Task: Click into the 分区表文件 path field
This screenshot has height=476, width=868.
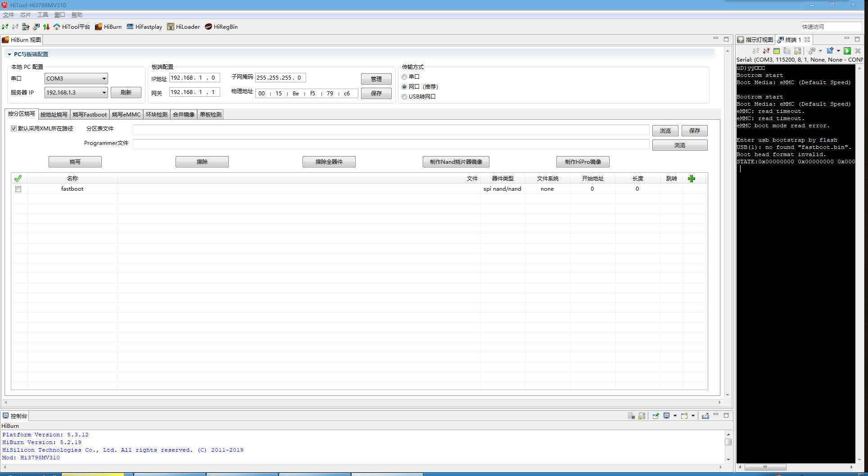Action: coord(391,130)
